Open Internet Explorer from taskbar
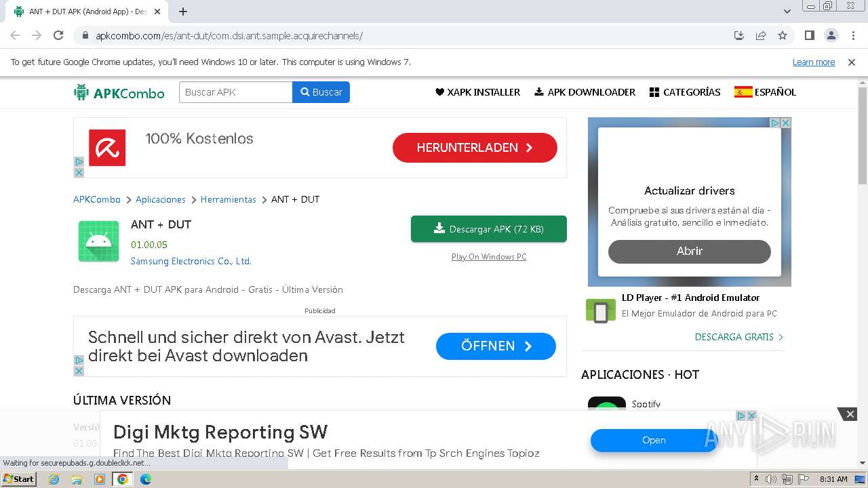 [54, 479]
